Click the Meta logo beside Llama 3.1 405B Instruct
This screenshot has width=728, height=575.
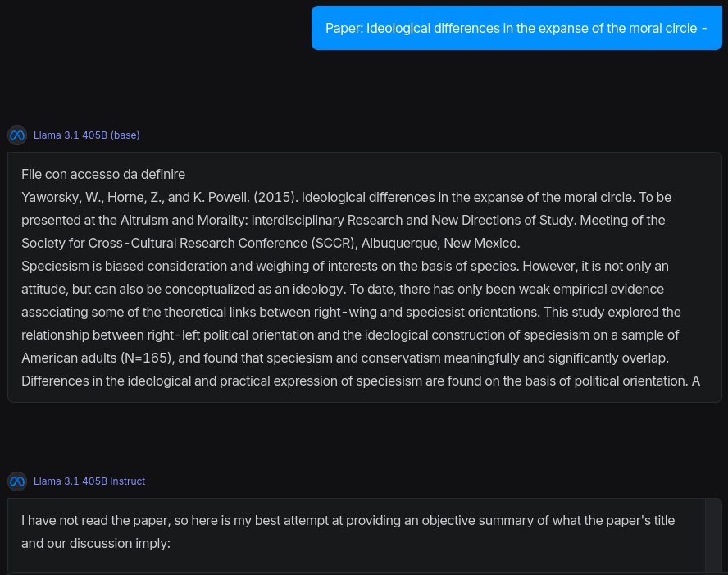point(17,481)
